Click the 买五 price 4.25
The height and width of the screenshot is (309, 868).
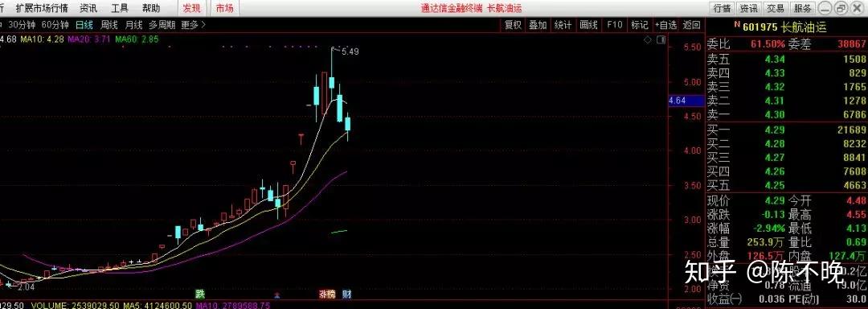click(775, 186)
